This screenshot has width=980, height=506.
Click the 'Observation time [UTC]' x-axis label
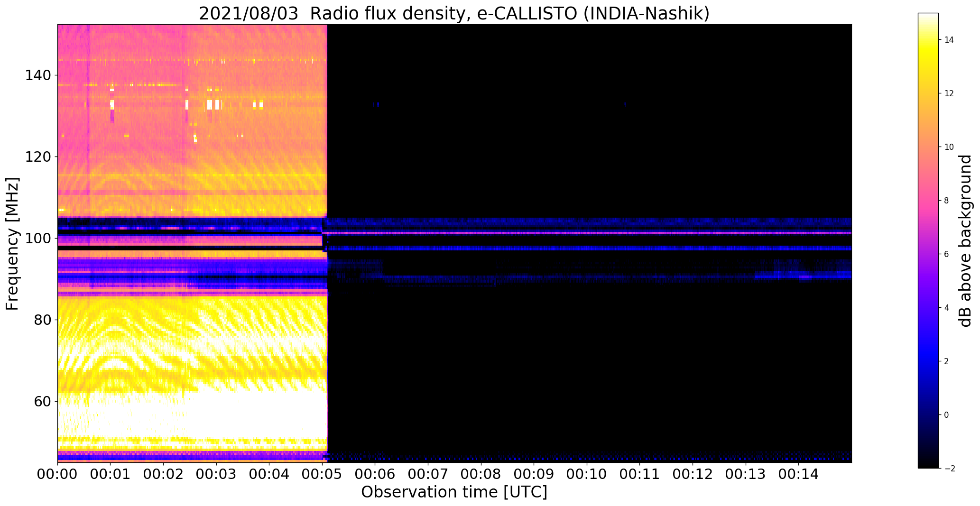pyautogui.click(x=454, y=492)
